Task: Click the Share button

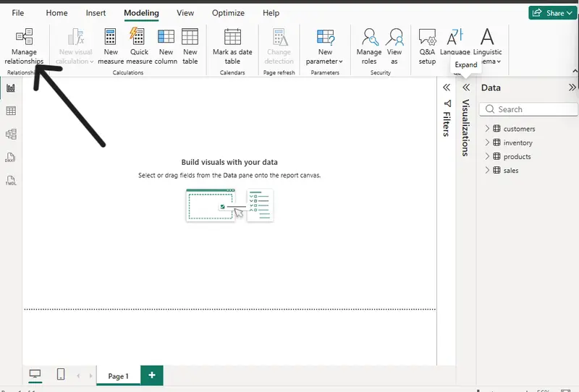Action: [x=552, y=13]
